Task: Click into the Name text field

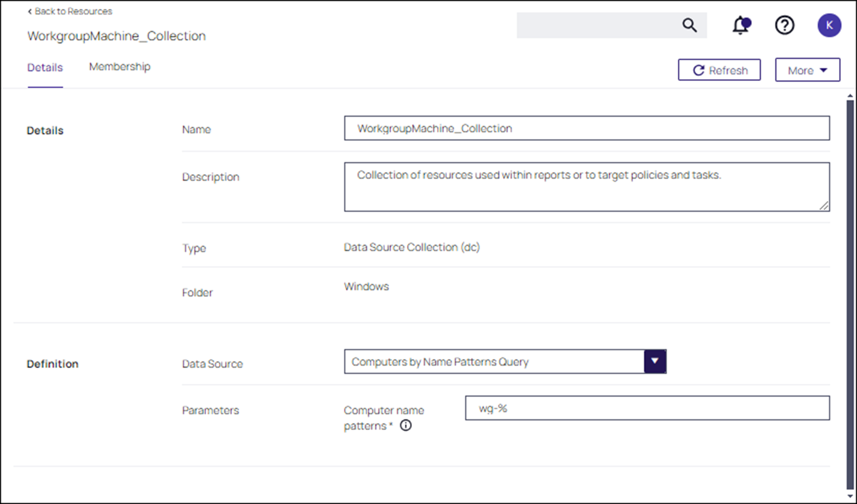Action: pyautogui.click(x=587, y=129)
